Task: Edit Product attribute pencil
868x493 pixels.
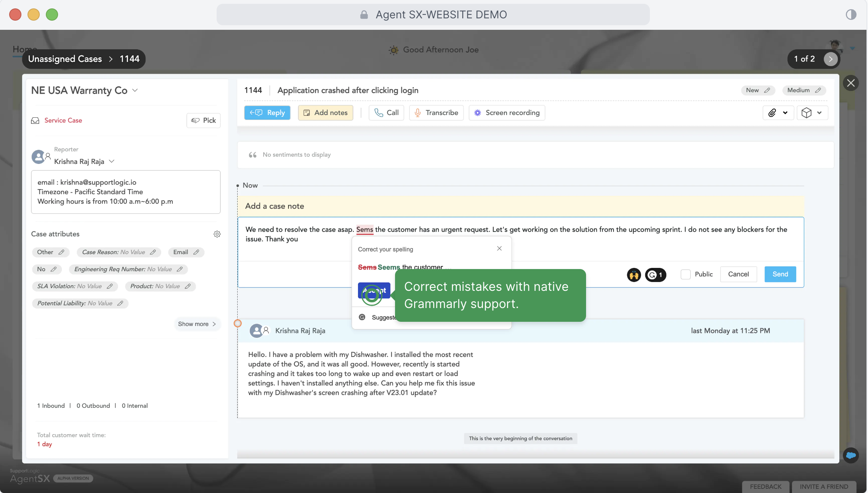Action: pos(188,286)
